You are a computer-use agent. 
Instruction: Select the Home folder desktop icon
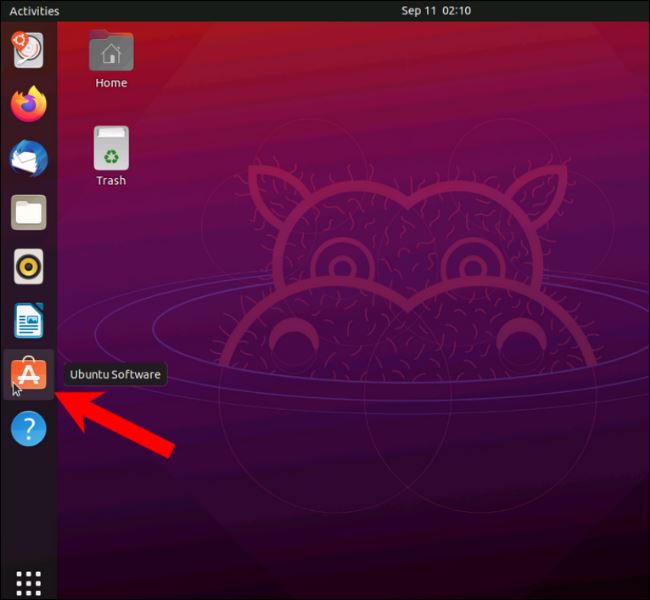click(111, 51)
